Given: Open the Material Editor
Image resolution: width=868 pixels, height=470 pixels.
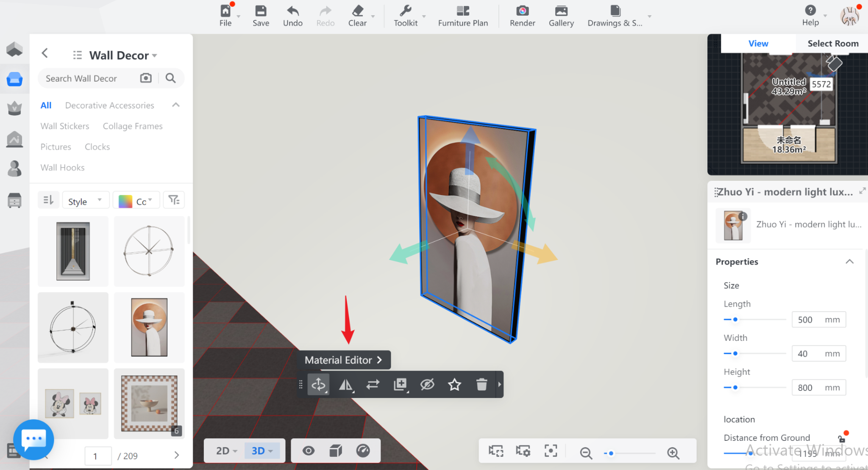Looking at the screenshot, I should coord(343,360).
